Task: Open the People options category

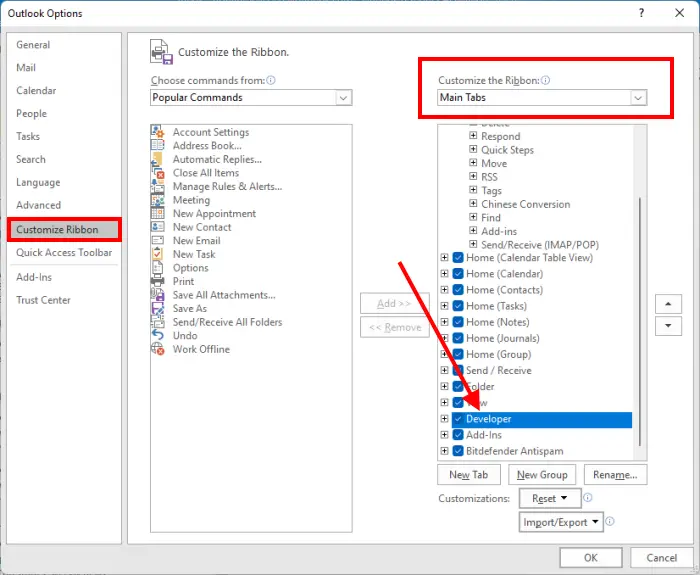Action: click(31, 113)
